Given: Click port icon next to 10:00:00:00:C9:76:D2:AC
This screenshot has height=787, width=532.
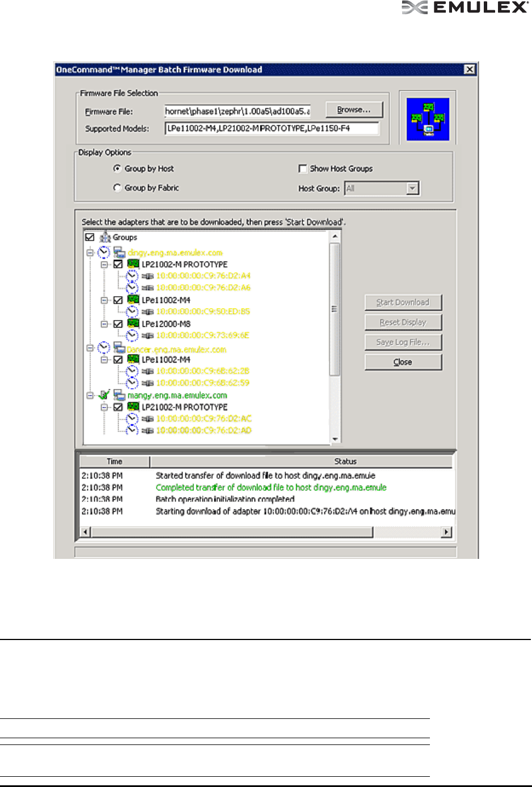Looking at the screenshot, I should [x=147, y=419].
